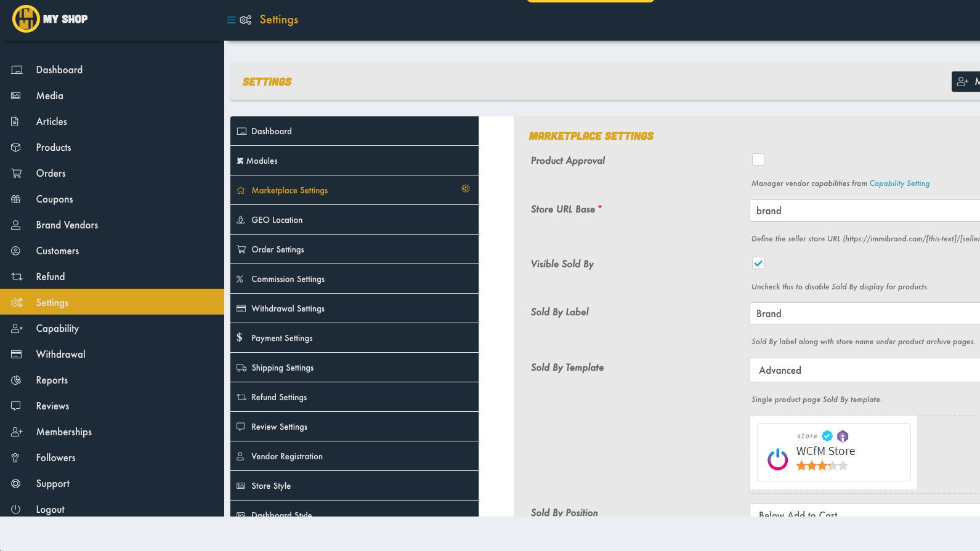Click the WCfM Store template preview
Viewport: 980px width, 551px height.
(833, 452)
